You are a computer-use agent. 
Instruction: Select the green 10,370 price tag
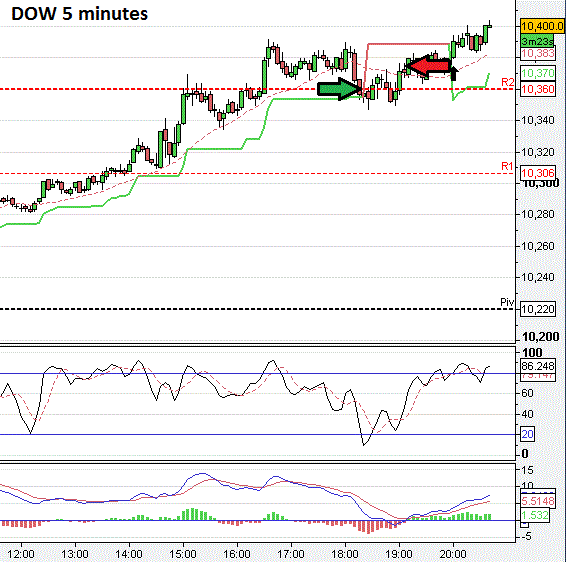pyautogui.click(x=538, y=73)
